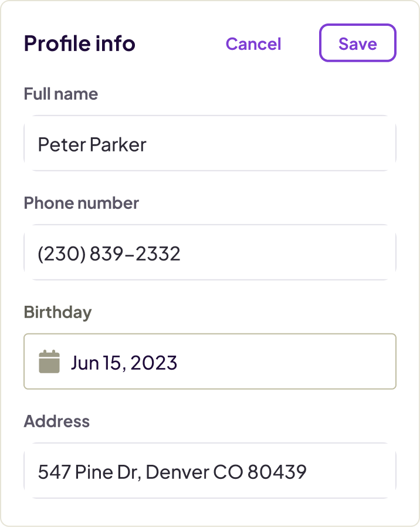Focus the Address input field
Image resolution: width=420 pixels, height=527 pixels.
tap(210, 471)
